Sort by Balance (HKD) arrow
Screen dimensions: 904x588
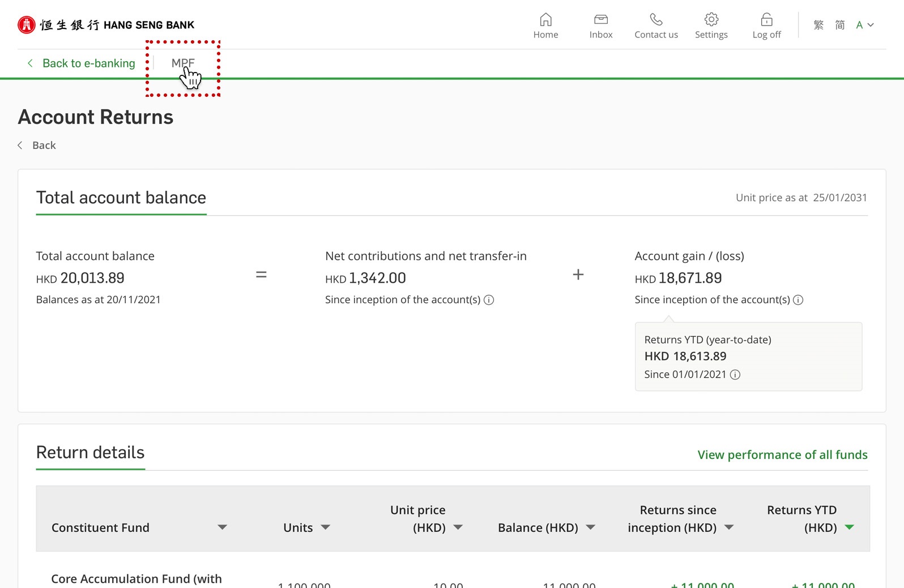click(x=590, y=527)
